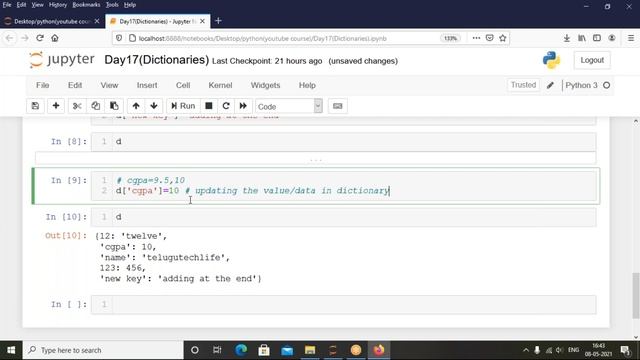Cut selected cells with the scissors icon
This screenshot has width=640, height=360.
coord(77,106)
